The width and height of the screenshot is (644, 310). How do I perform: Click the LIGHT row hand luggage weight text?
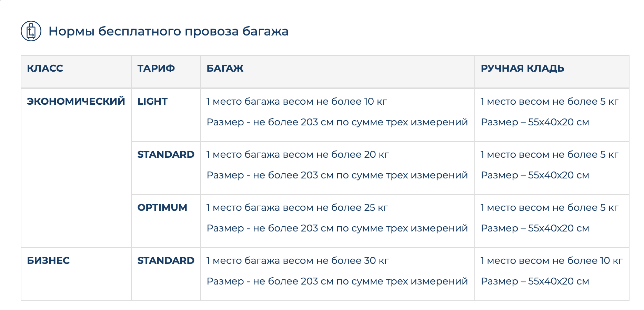coord(550,101)
